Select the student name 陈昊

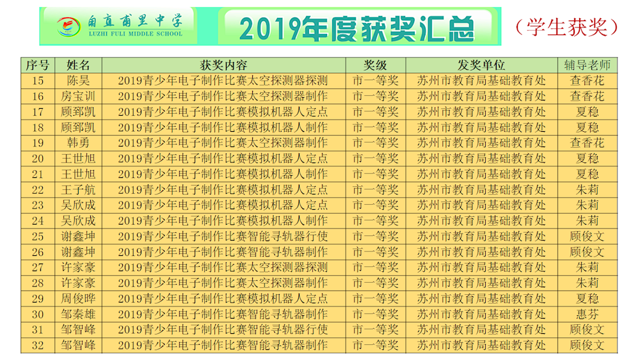pyautogui.click(x=78, y=81)
